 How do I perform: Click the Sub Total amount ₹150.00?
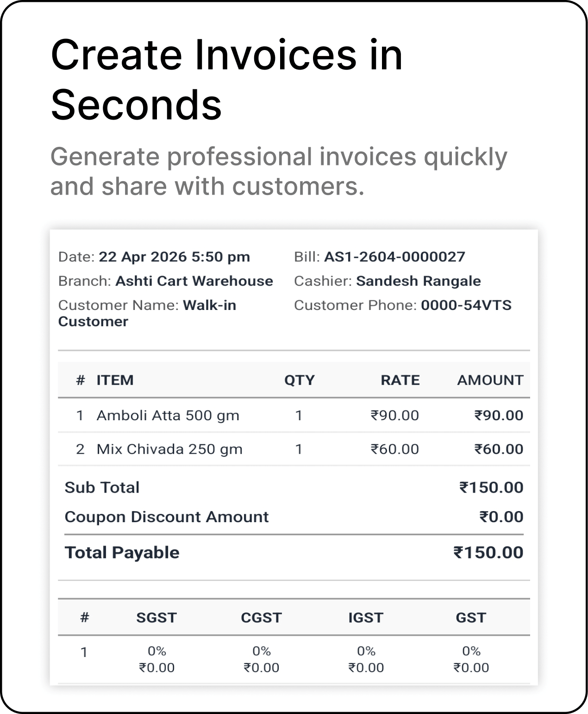pyautogui.click(x=491, y=487)
